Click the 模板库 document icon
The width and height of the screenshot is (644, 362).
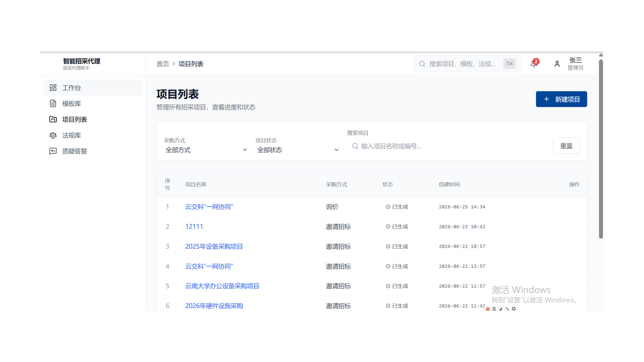[53, 104]
